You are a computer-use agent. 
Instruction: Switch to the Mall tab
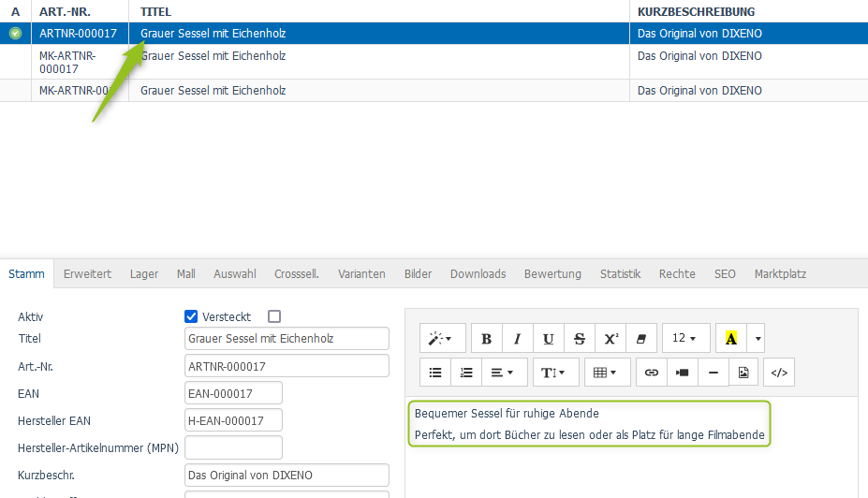point(186,274)
